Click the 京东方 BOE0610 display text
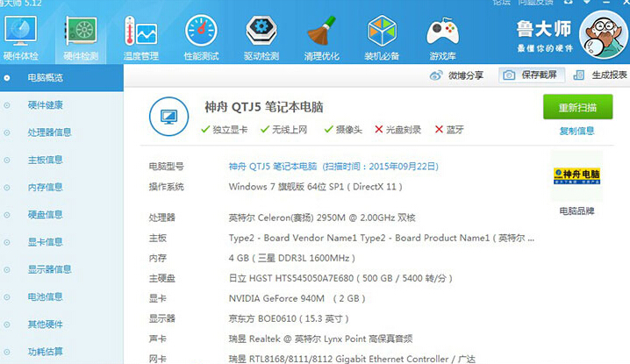Viewport: 630px width, 364px height. tap(289, 318)
